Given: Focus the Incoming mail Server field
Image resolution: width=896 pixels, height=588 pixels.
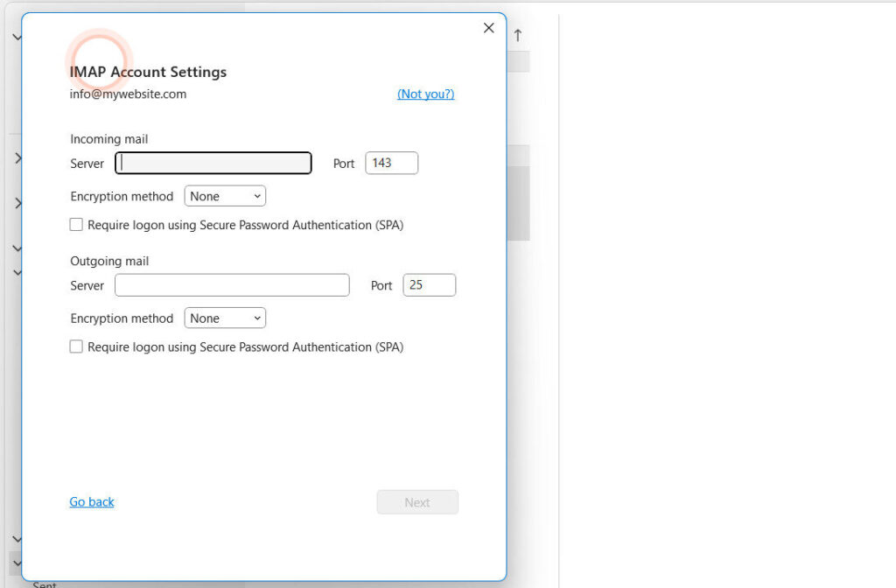Looking at the screenshot, I should (213, 163).
